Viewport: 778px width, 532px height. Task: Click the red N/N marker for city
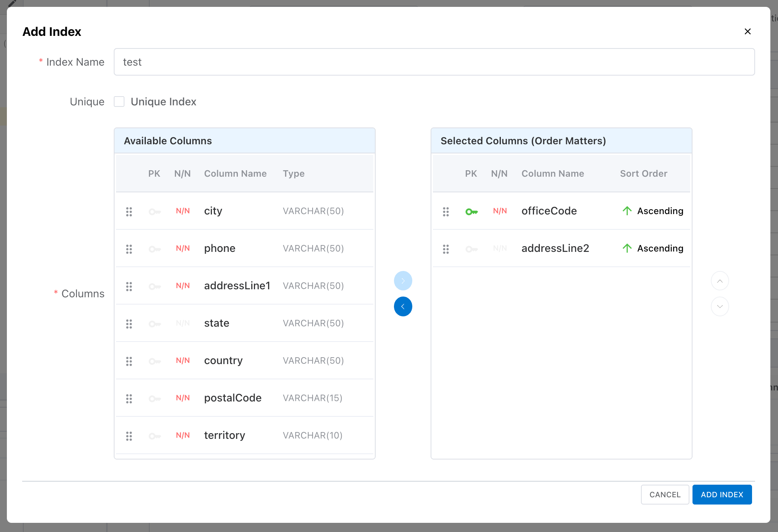pyautogui.click(x=183, y=211)
